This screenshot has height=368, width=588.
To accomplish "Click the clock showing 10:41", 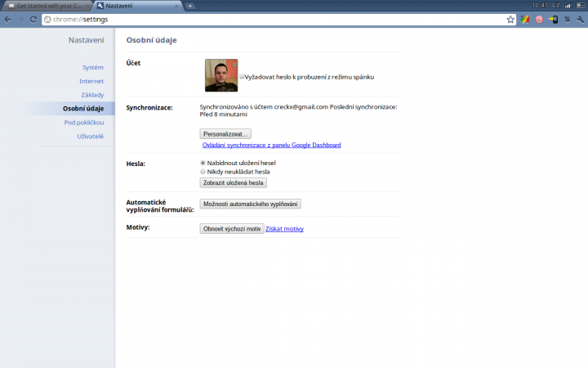I will pyautogui.click(x=540, y=6).
